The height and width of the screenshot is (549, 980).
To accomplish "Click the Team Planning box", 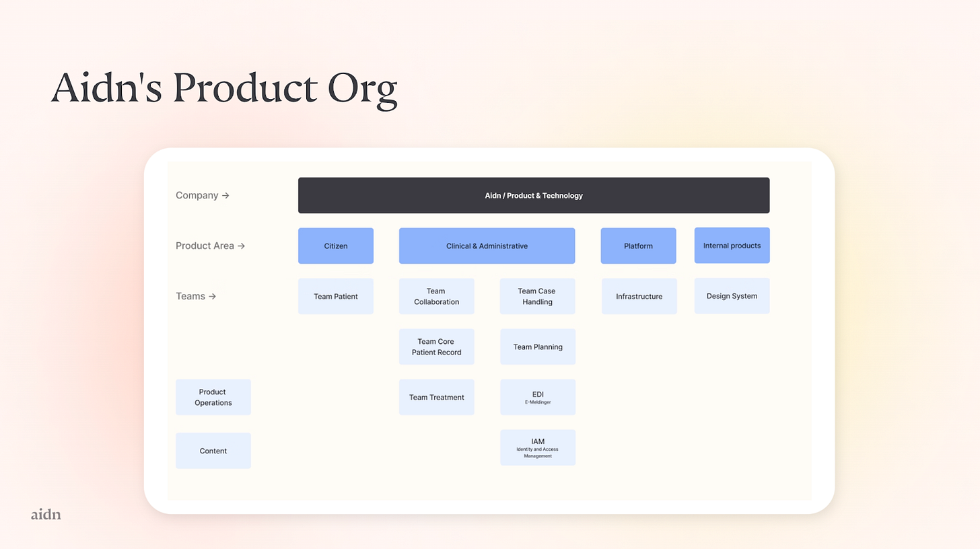I will pyautogui.click(x=538, y=346).
